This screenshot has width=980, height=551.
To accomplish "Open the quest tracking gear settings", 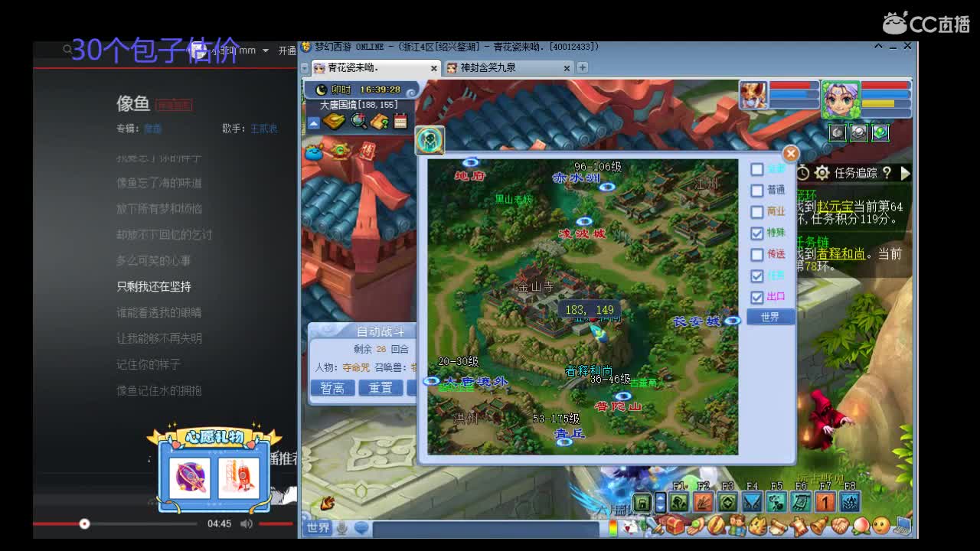I will pos(822,173).
